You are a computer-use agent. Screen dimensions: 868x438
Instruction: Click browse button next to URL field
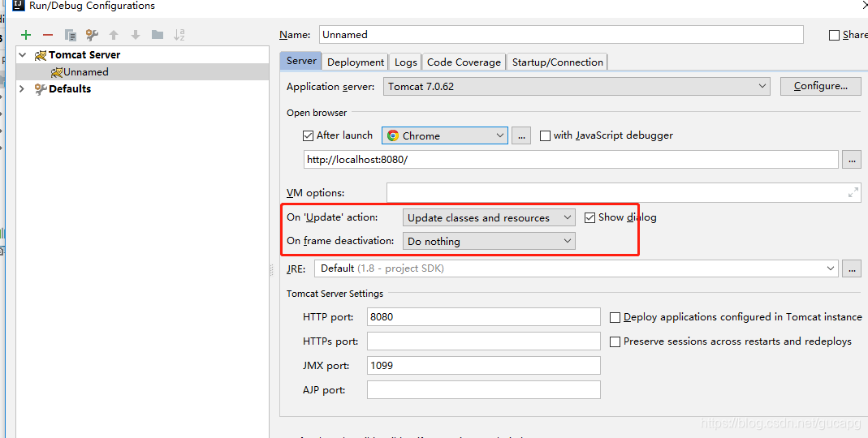(x=852, y=160)
